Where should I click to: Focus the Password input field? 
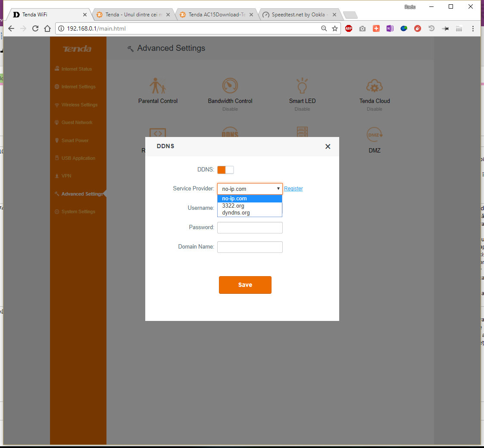tap(250, 228)
